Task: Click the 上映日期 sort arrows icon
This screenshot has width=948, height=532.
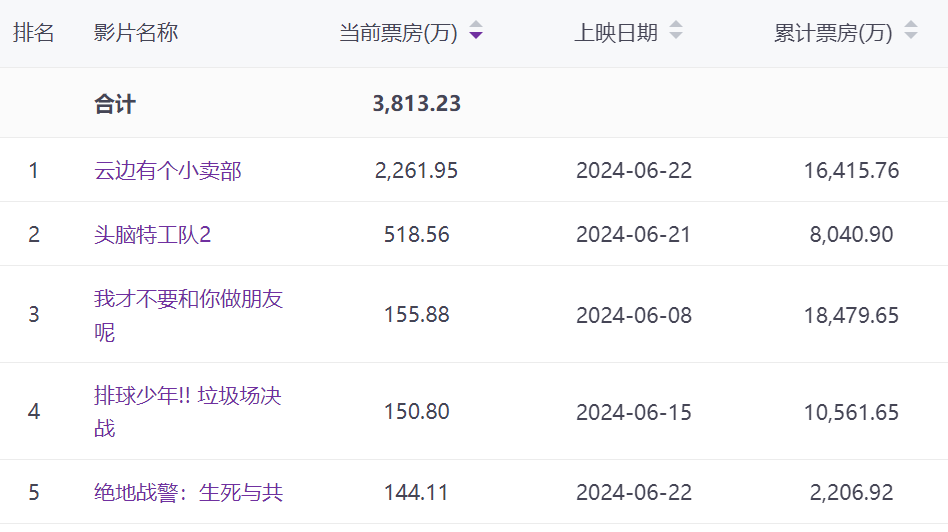Action: (x=676, y=31)
